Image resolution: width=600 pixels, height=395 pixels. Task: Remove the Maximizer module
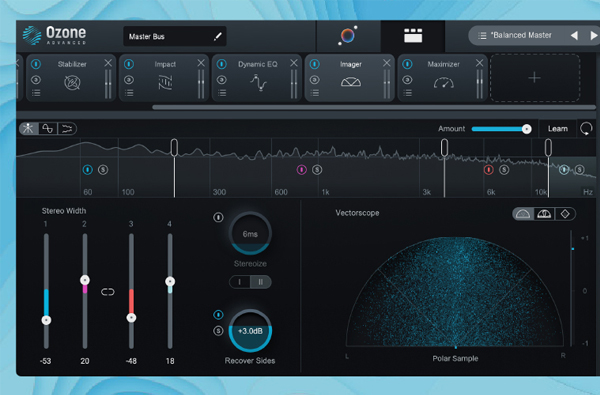pyautogui.click(x=479, y=63)
